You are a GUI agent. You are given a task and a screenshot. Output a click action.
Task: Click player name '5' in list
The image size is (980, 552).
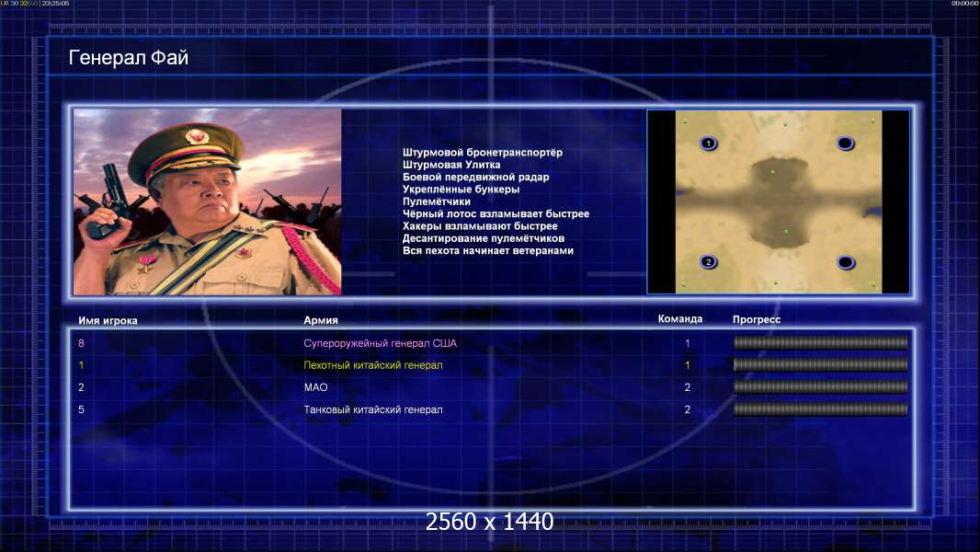[x=81, y=410]
